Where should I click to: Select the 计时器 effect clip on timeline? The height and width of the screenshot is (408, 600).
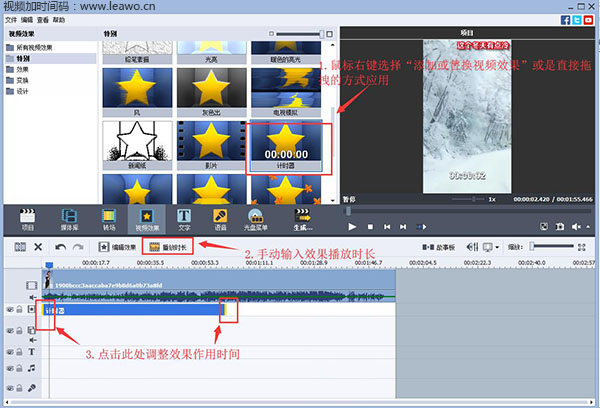click(x=134, y=310)
